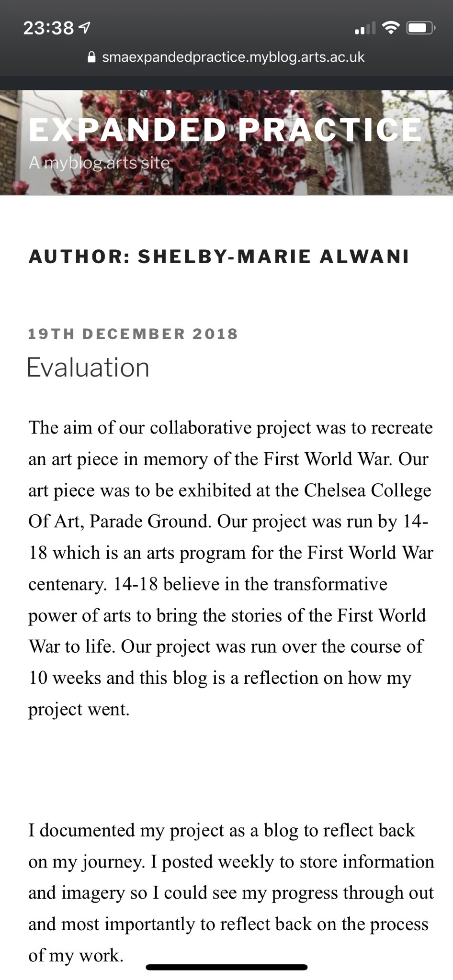Tap the "A myblog.arts site" tagline
Image resolution: width=453 pixels, height=980 pixels.
pyautogui.click(x=99, y=163)
